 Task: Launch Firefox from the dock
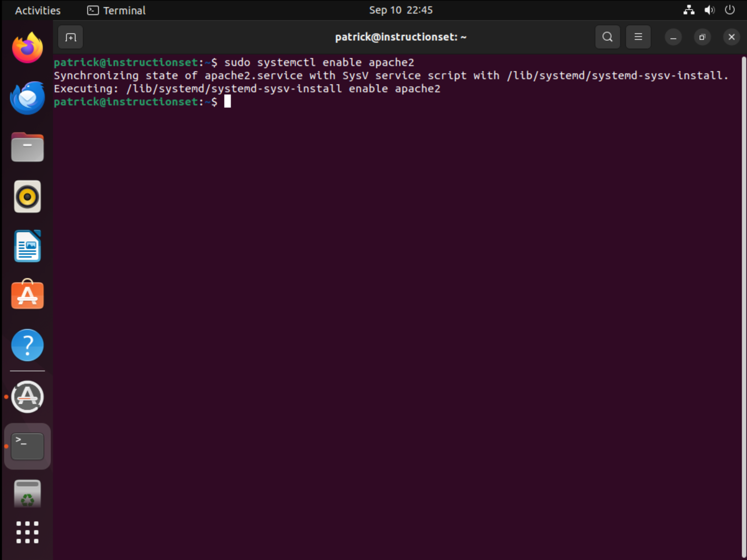tap(27, 48)
